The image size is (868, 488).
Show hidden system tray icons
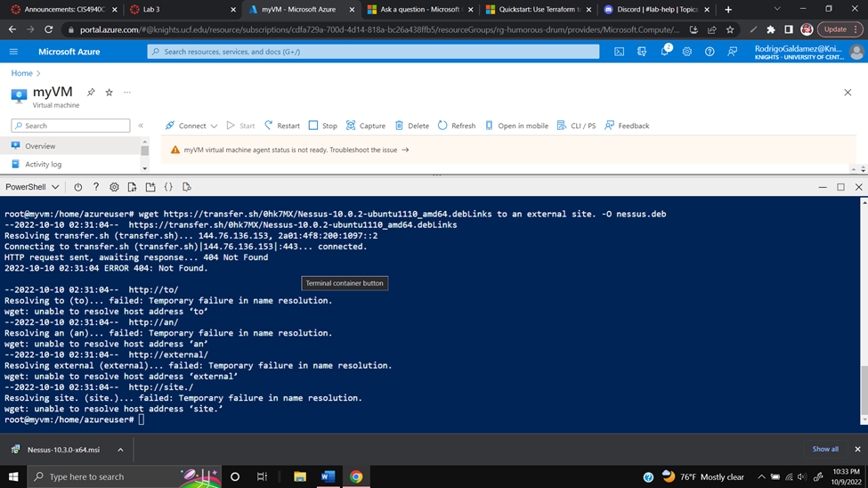(x=762, y=476)
